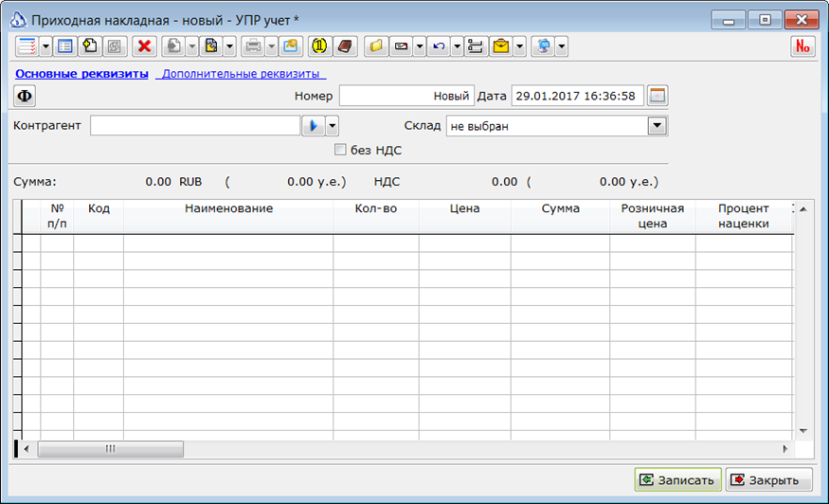
Task: Open the Склад combo box showing не выбран
Action: pos(557,126)
